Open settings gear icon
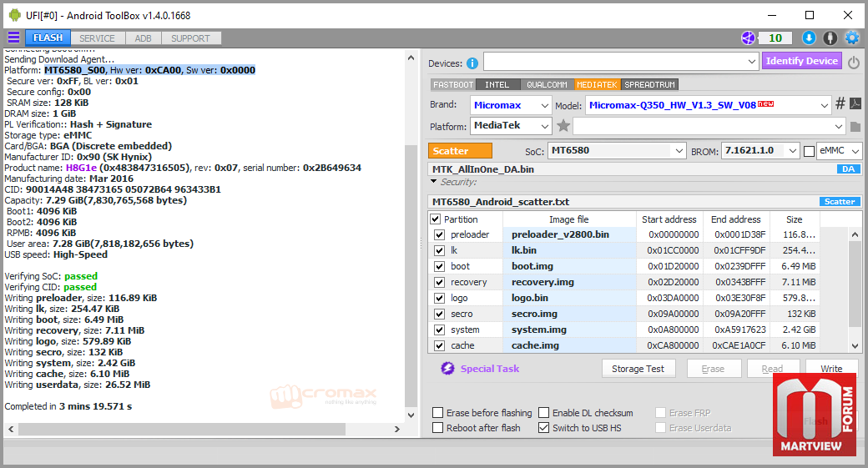Viewport: 868px width, 468px height. [852, 38]
